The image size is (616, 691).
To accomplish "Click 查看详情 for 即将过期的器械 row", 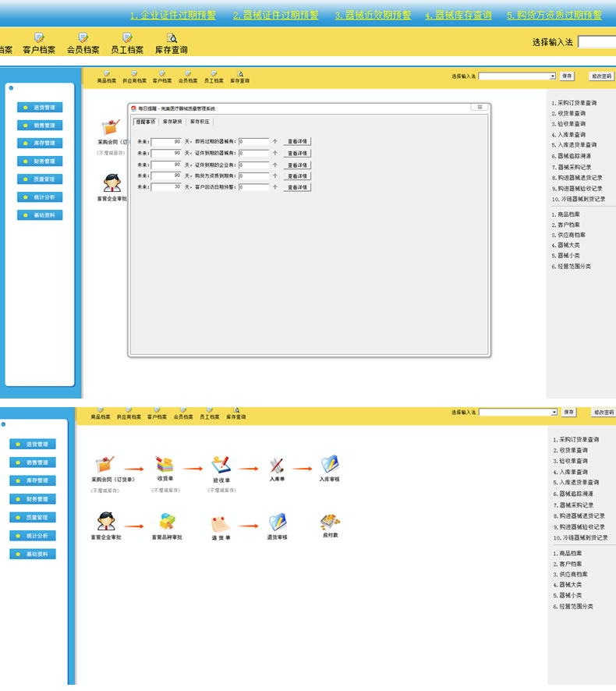I will (297, 141).
